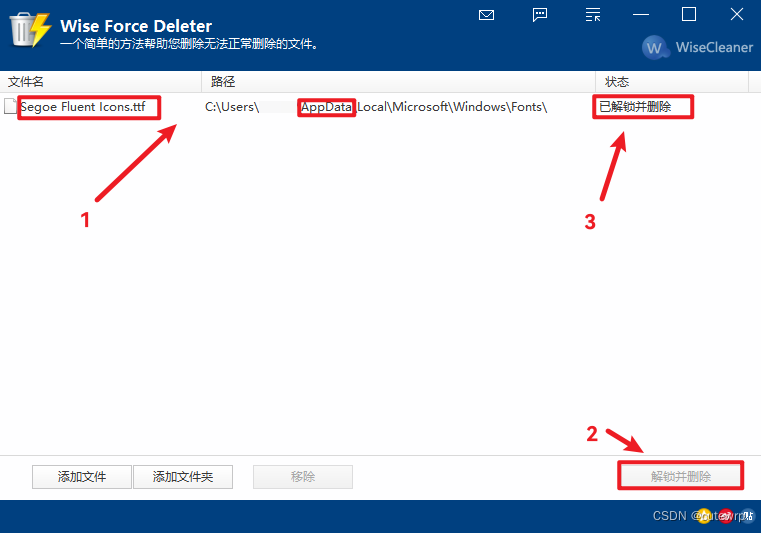Click the file icon beside Segoe Fluent Icons.ttf
This screenshot has height=533, width=761.
pos(10,106)
